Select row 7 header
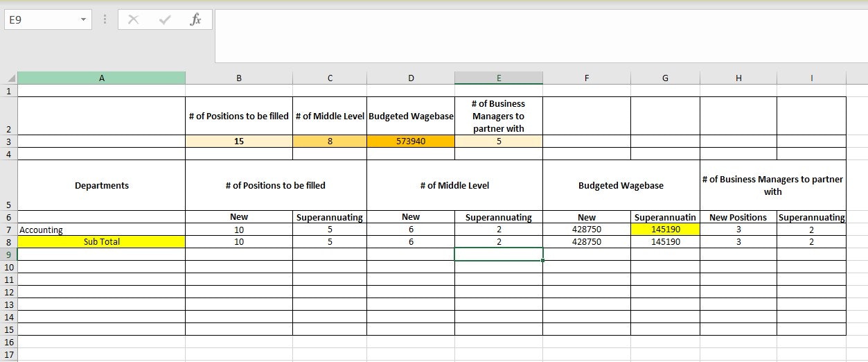The image size is (868, 362). pos(9,230)
